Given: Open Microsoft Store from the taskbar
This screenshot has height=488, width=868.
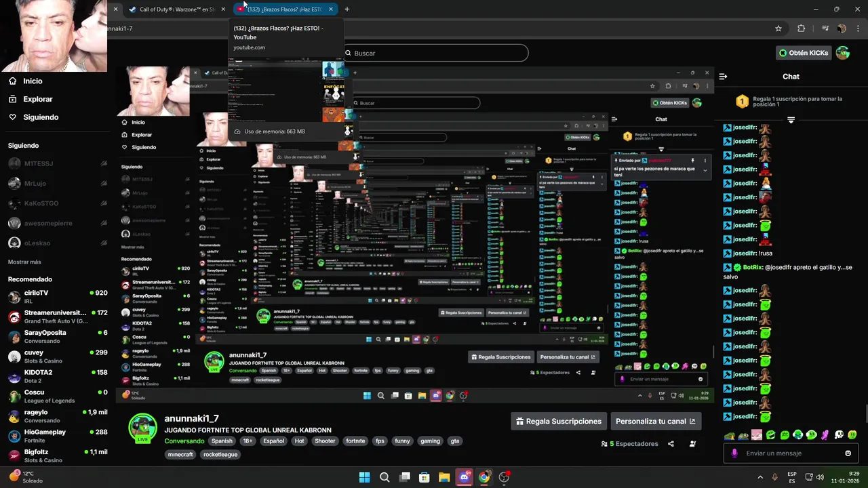Looking at the screenshot, I should pos(425,477).
